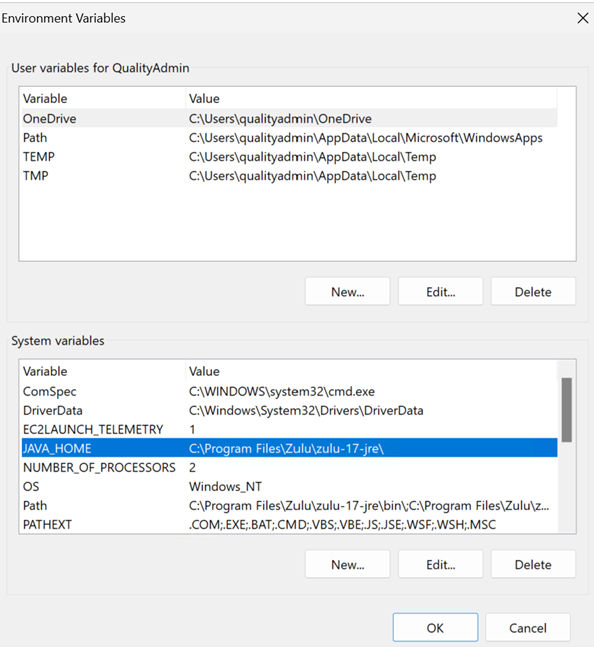Create a new system variable
594x647 pixels.
(x=347, y=564)
